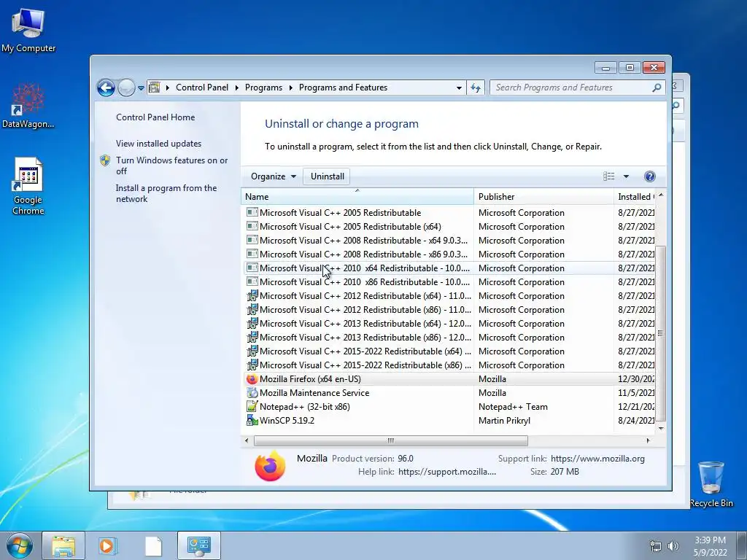Viewport: 747px width, 560px height.
Task: Click the blue Help question mark icon
Action: point(649,176)
